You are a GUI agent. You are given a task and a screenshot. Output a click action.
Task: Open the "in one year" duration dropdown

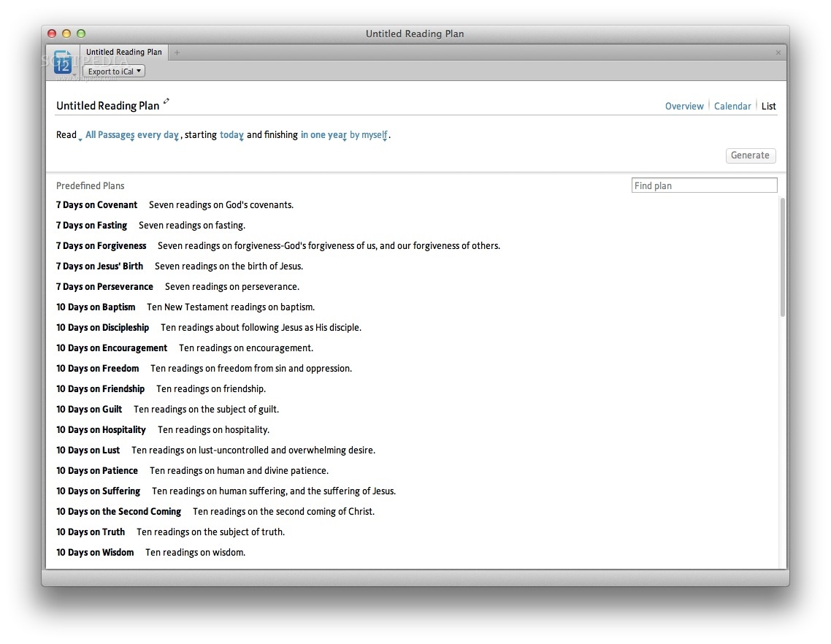point(323,134)
